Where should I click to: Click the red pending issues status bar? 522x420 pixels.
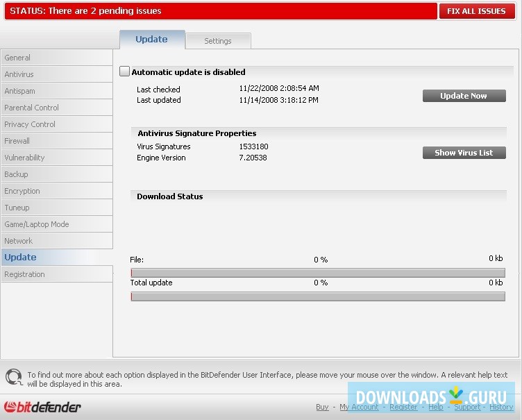pos(221,11)
